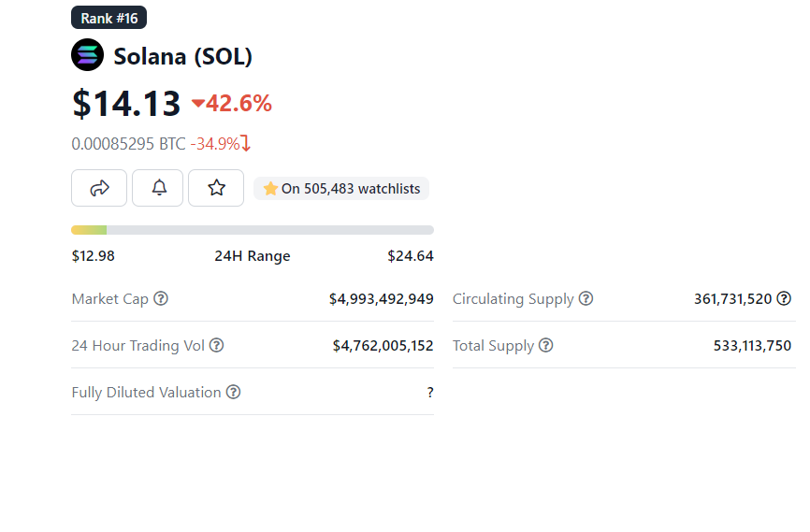This screenshot has height=532, width=810.
Task: Click the Solana logo icon
Action: (x=88, y=55)
